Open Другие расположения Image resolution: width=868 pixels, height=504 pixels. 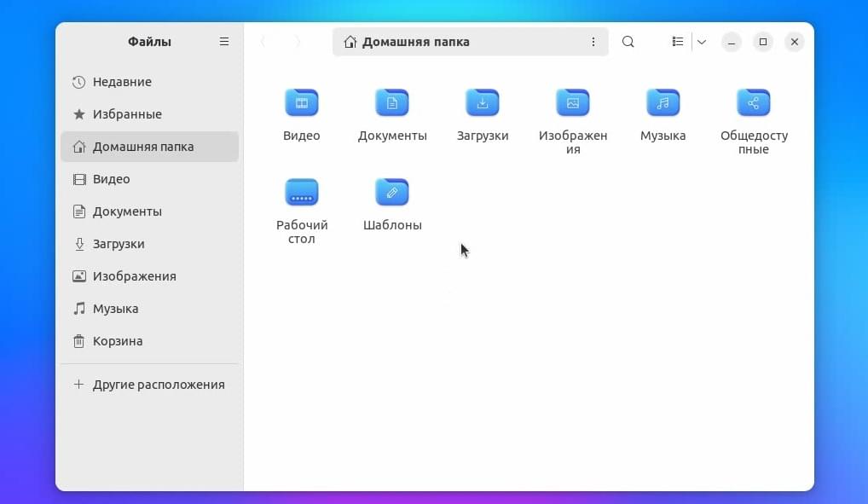pyautogui.click(x=149, y=385)
